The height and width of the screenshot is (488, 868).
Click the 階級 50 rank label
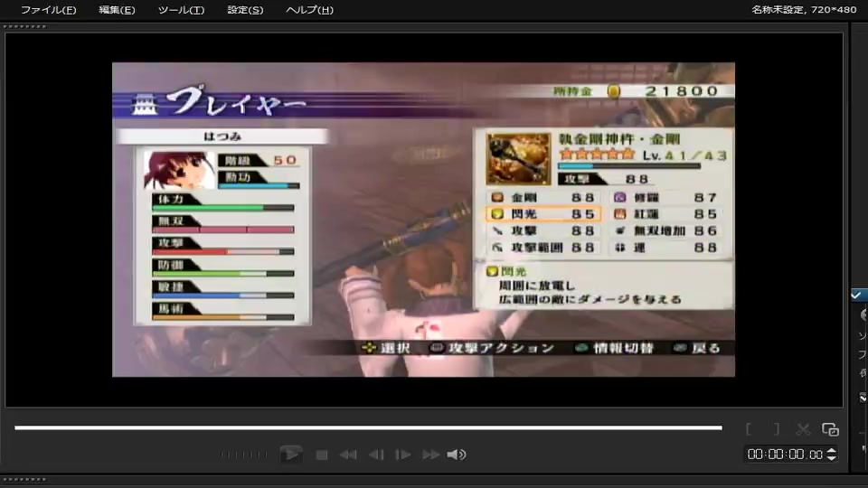[259, 161]
